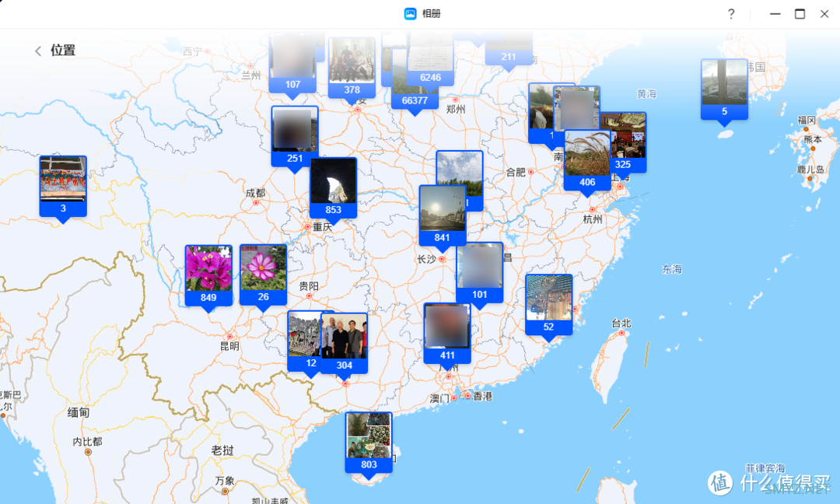The image size is (840, 504).
Task: Open the photo cluster labeled 849
Action: [x=208, y=274]
